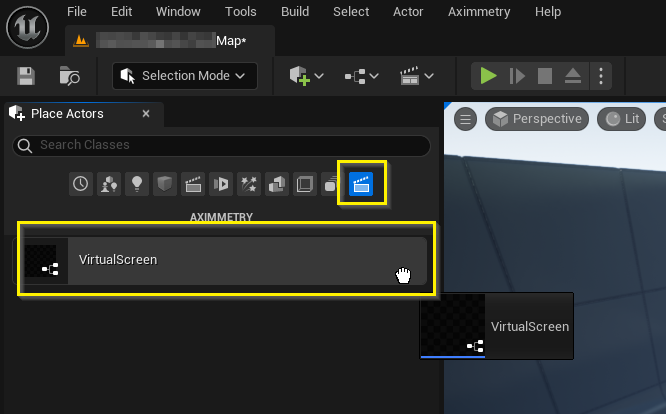Expand the add actor dropdown arrow

tap(319, 76)
